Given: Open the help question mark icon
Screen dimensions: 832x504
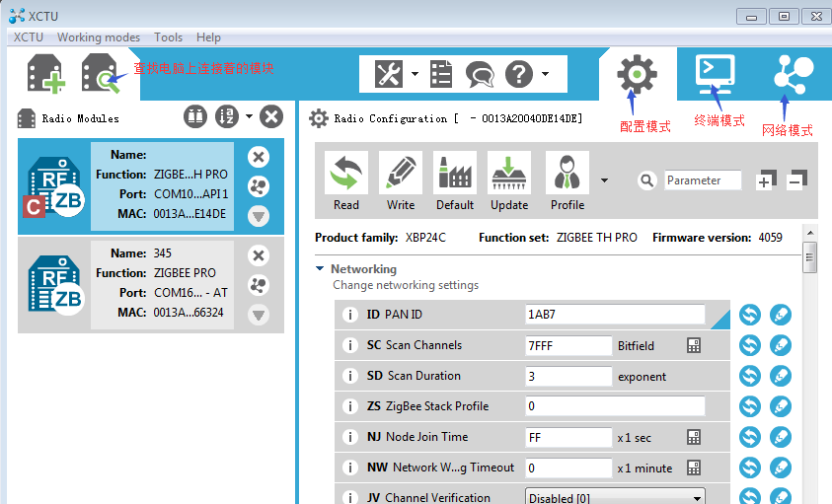Looking at the screenshot, I should [x=519, y=74].
